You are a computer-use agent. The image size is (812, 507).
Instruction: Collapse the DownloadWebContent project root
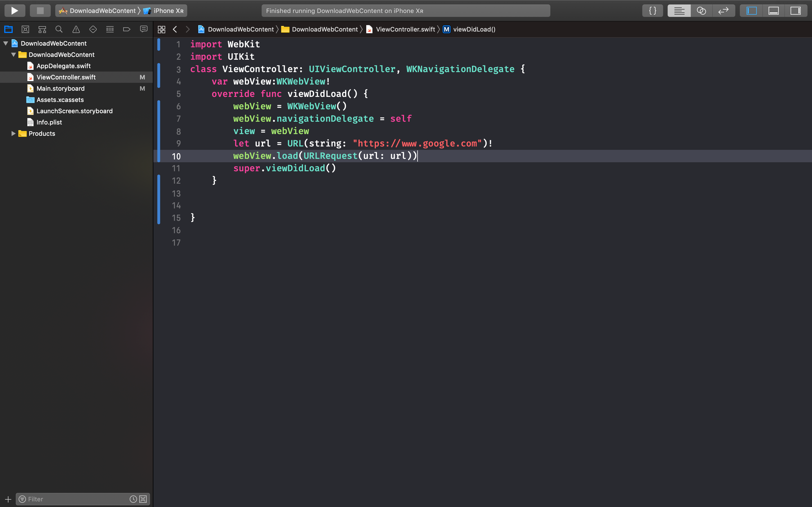(x=6, y=43)
